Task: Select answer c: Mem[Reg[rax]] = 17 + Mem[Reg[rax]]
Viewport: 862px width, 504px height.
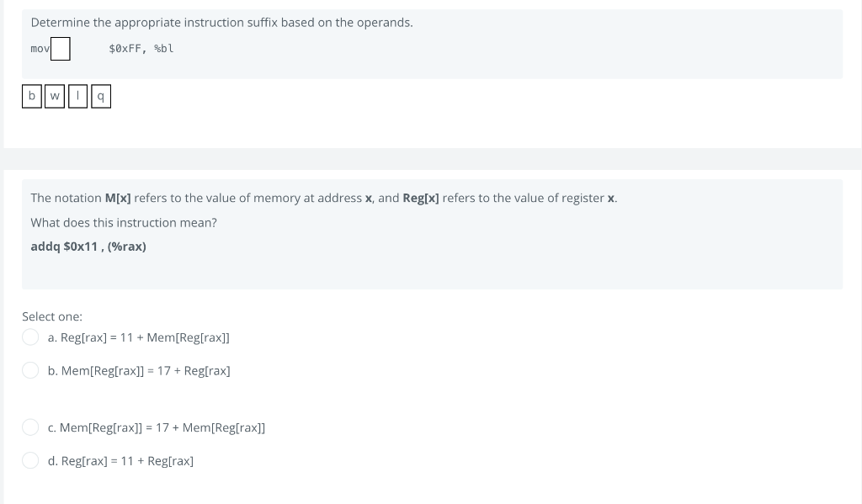Action: pos(30,427)
